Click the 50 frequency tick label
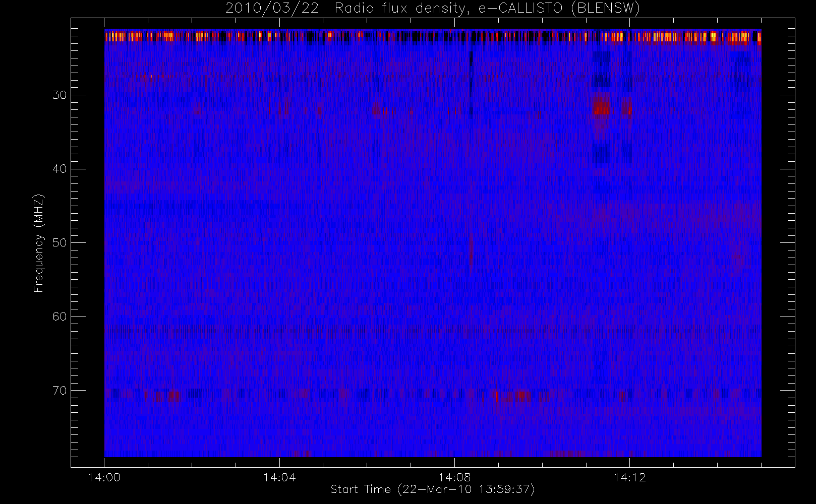Image resolution: width=816 pixels, height=504 pixels. pyautogui.click(x=60, y=242)
